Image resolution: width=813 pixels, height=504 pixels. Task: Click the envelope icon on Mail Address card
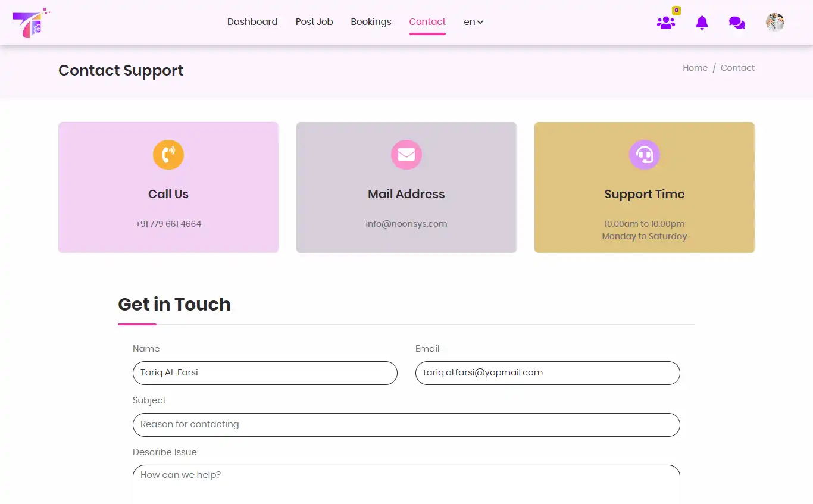406,155
